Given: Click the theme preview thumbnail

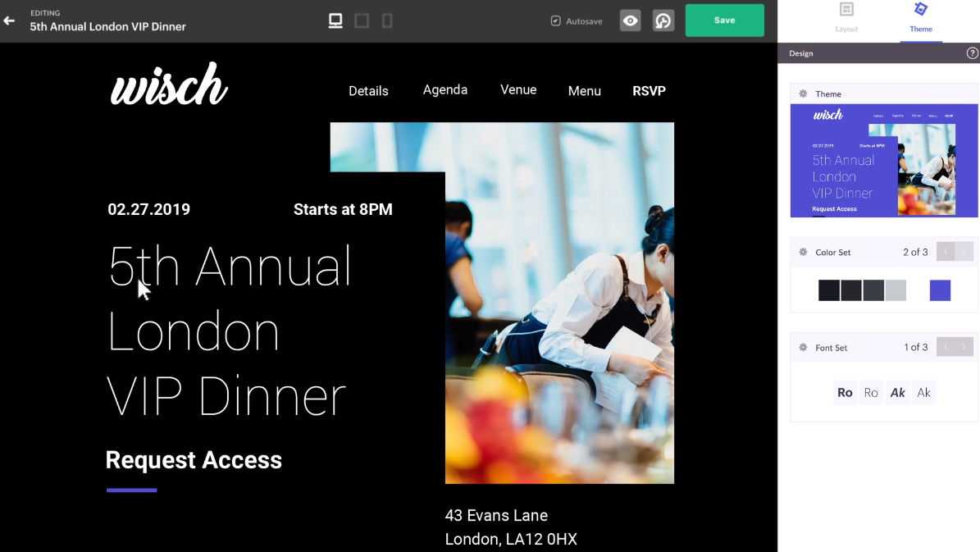Looking at the screenshot, I should (x=884, y=161).
